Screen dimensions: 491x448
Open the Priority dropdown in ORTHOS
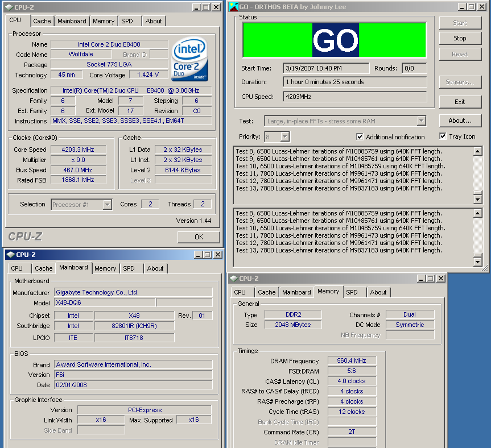coord(284,136)
